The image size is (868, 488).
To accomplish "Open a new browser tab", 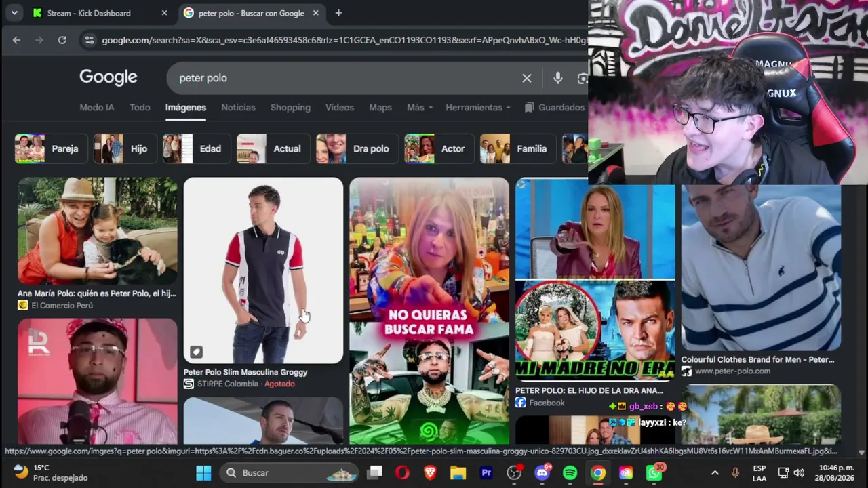I will (338, 13).
